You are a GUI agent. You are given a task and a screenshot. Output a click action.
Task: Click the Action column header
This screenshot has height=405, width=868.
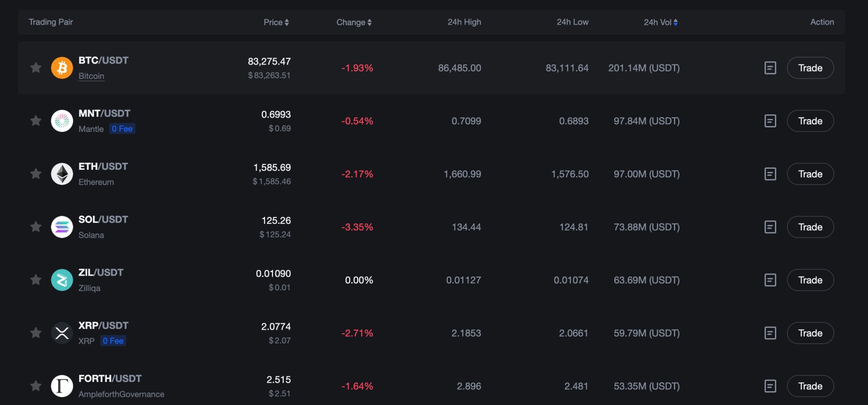(x=822, y=22)
